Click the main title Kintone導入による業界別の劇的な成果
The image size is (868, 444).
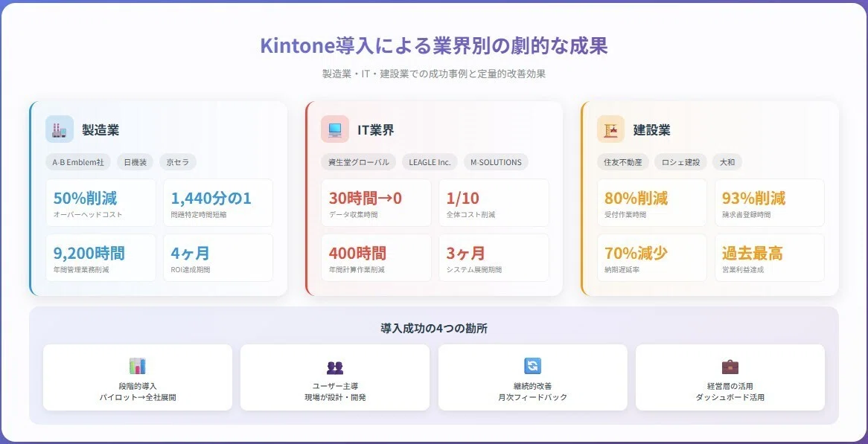[434, 46]
